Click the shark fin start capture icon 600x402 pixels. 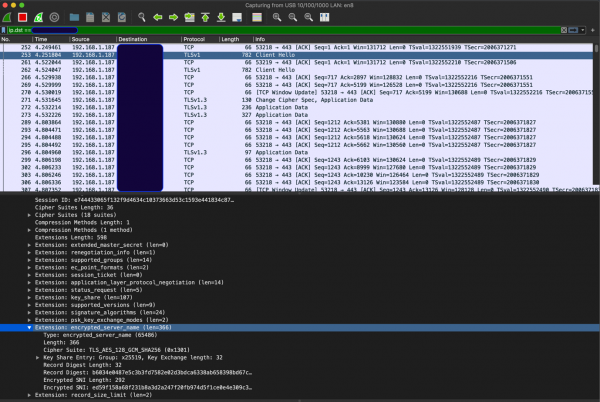[x=8, y=17]
